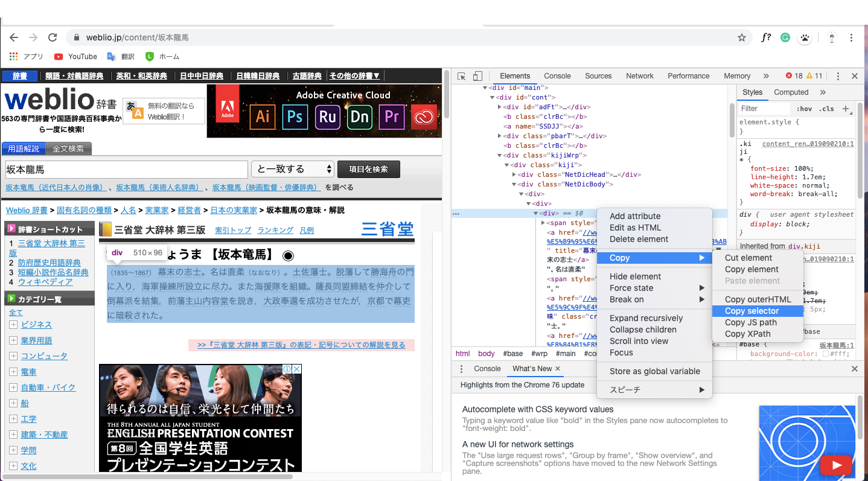Switch to 全文検索 search tab

click(x=68, y=148)
